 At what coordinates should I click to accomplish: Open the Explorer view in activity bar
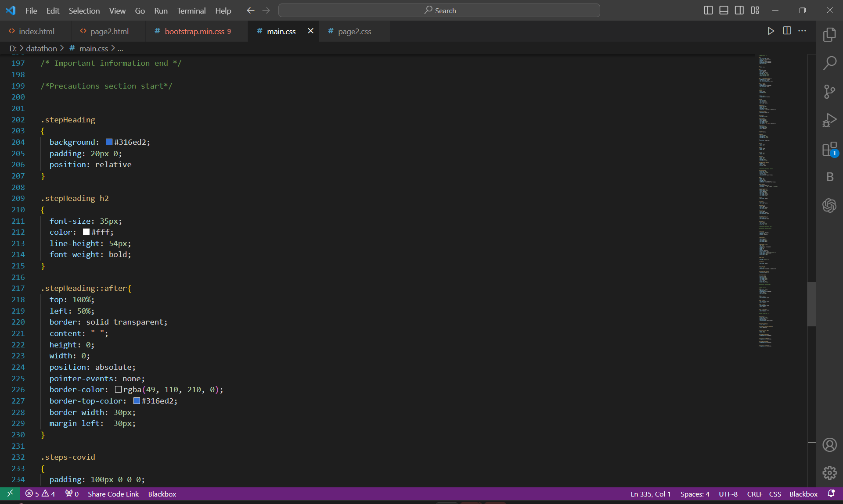(829, 35)
